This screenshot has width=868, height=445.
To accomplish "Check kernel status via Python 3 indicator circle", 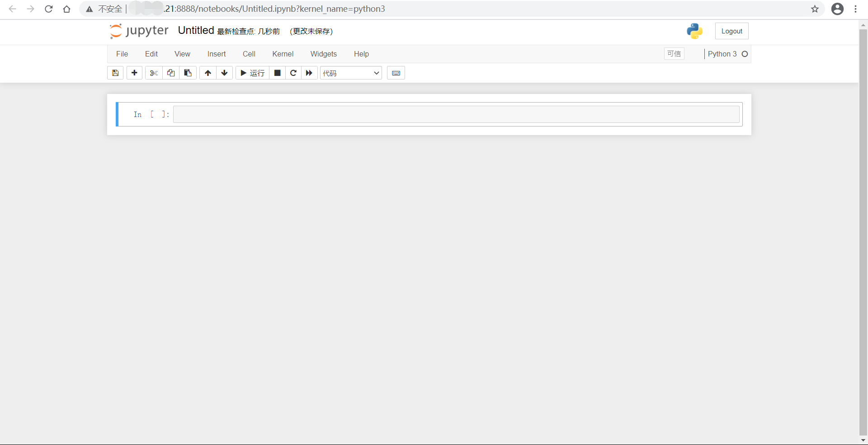I will (x=745, y=54).
